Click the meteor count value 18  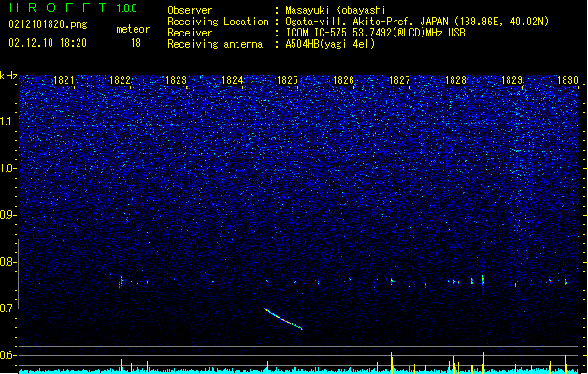coord(136,43)
